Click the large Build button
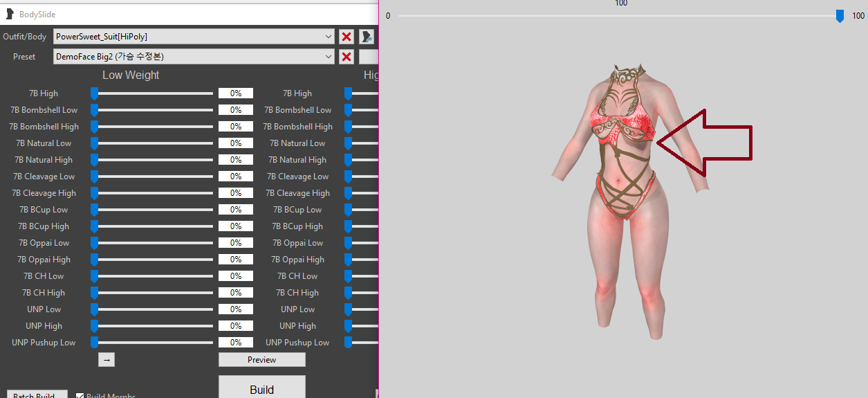The width and height of the screenshot is (868, 398). (x=262, y=387)
